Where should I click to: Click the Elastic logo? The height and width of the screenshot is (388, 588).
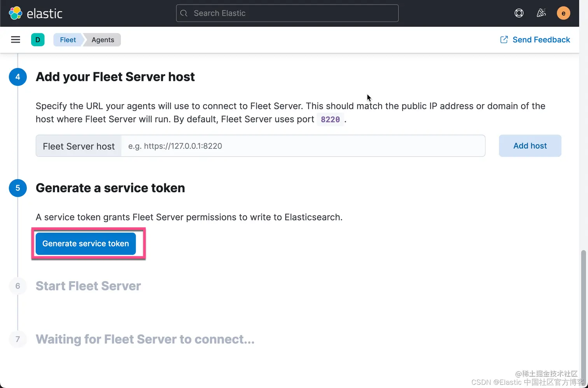pyautogui.click(x=35, y=13)
